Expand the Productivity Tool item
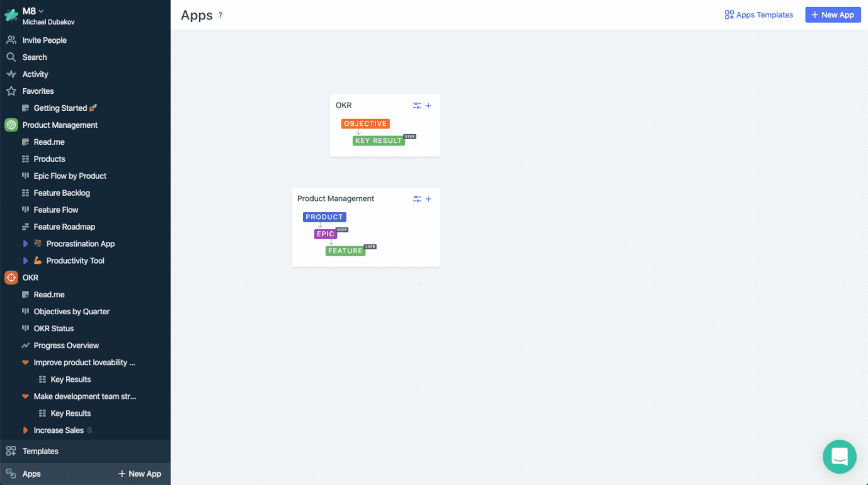Image resolution: width=868 pixels, height=485 pixels. 26,261
